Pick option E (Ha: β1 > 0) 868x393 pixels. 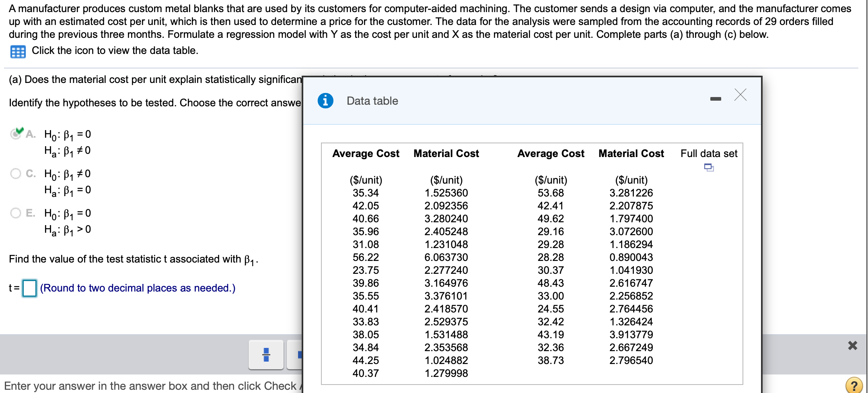[x=16, y=213]
